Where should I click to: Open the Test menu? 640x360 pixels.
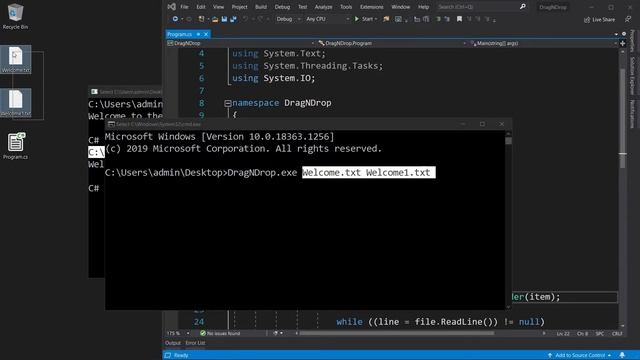[302, 7]
